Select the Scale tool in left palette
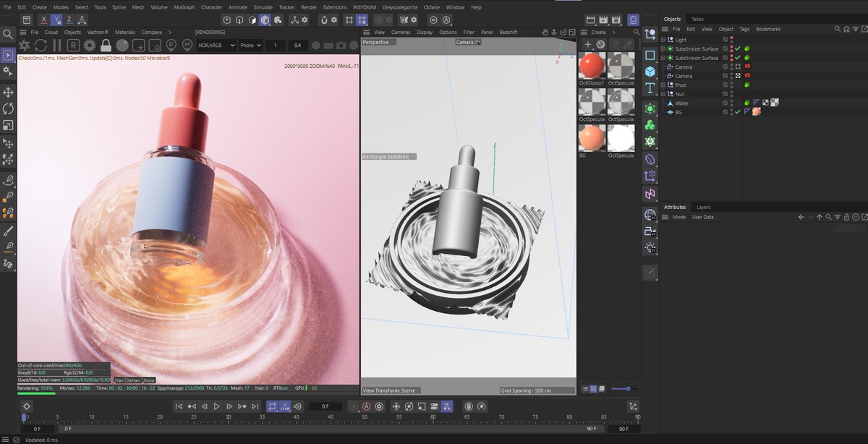The image size is (868, 444). (8, 124)
